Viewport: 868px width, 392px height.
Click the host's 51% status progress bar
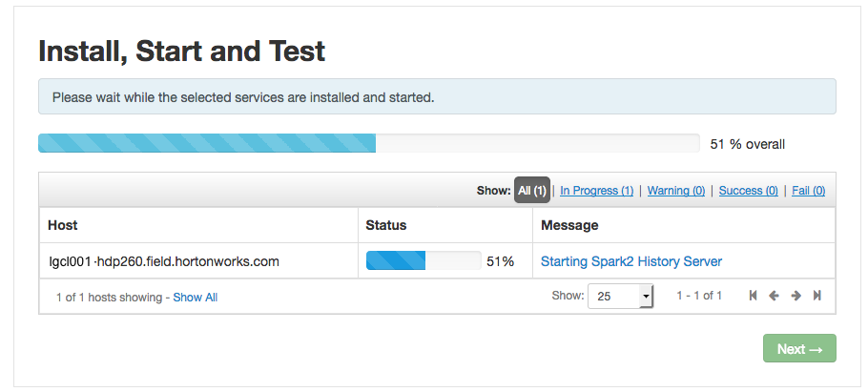pyautogui.click(x=424, y=260)
